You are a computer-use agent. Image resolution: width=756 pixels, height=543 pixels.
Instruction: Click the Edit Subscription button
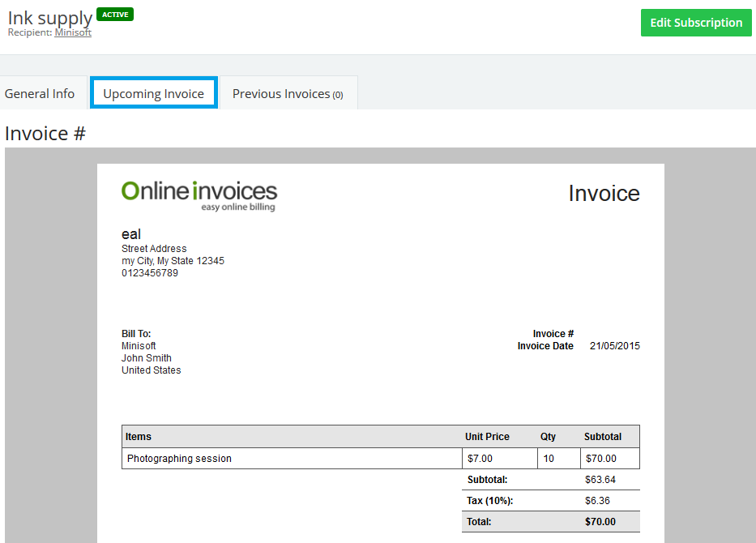point(696,23)
